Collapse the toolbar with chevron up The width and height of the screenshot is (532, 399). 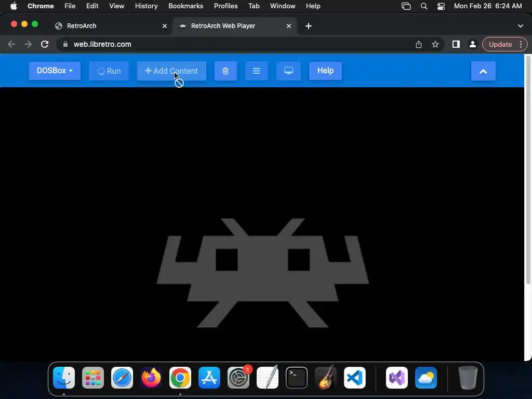click(x=483, y=71)
